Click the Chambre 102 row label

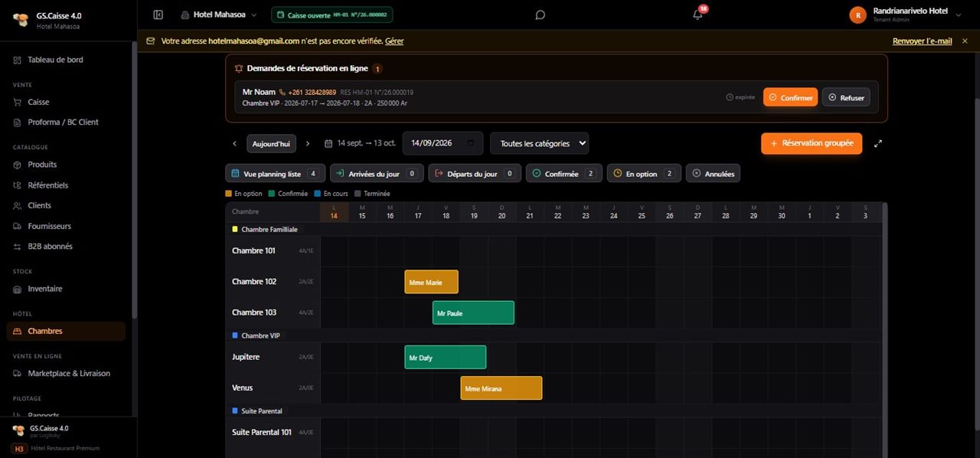click(x=254, y=281)
